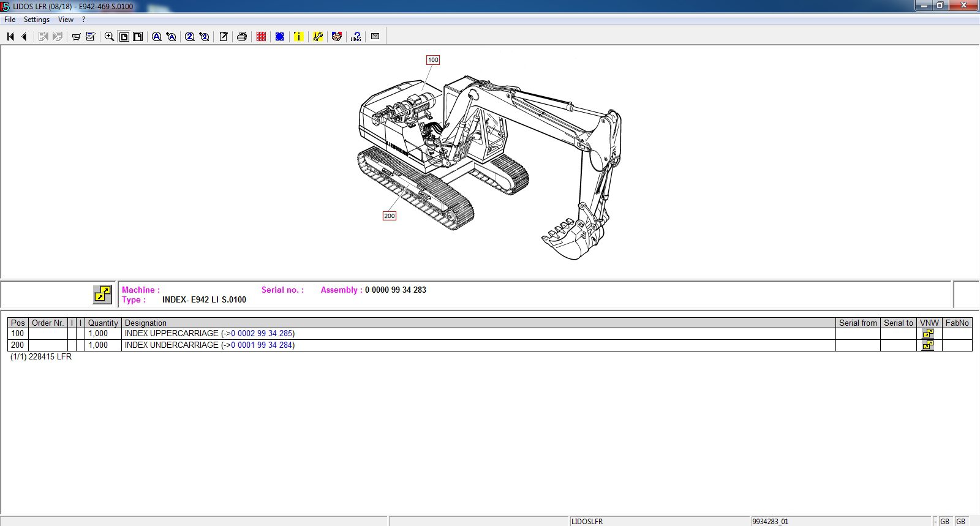
Task: Open the File menu
Action: click(10, 20)
